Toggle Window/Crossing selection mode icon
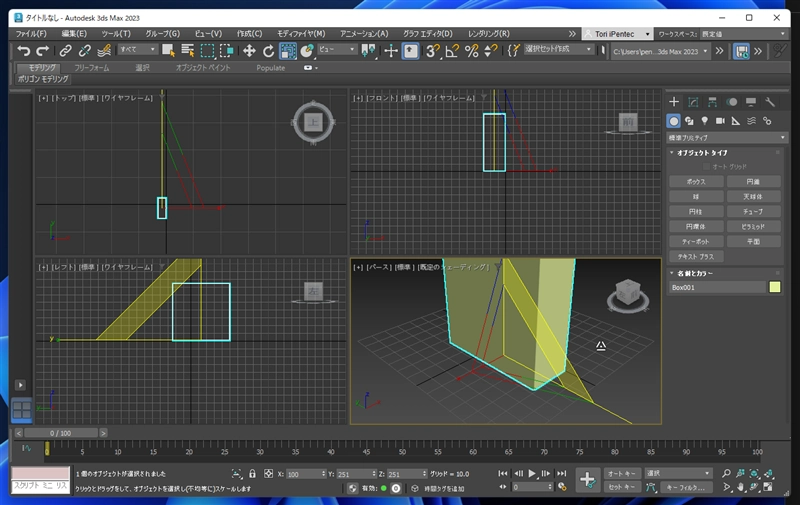800x505 pixels. 227,50
